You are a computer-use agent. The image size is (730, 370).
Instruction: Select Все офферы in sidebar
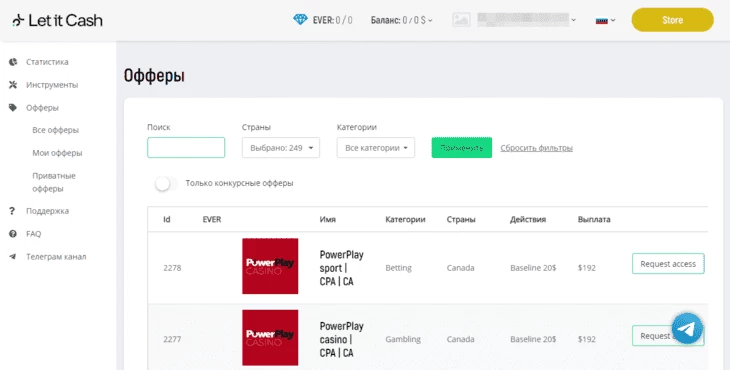[x=55, y=130]
